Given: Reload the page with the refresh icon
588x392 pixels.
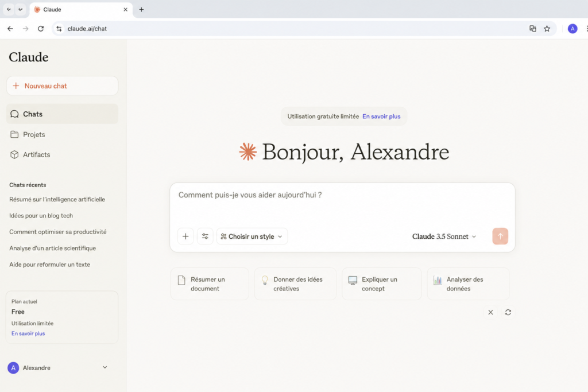Looking at the screenshot, I should pos(41,29).
